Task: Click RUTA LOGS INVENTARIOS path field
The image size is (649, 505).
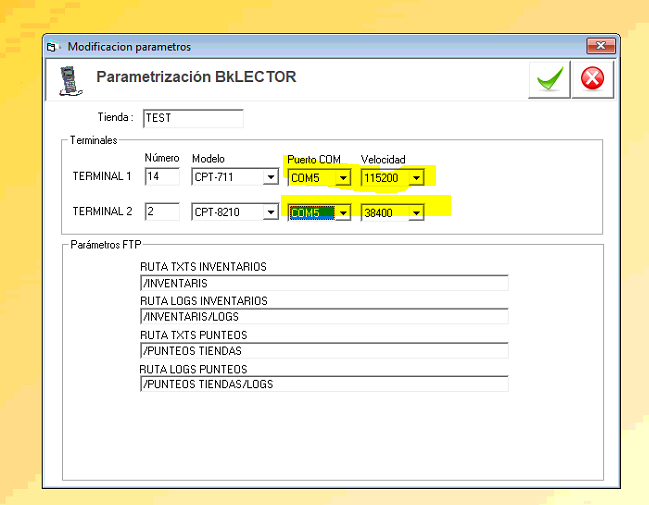Action: (x=324, y=317)
